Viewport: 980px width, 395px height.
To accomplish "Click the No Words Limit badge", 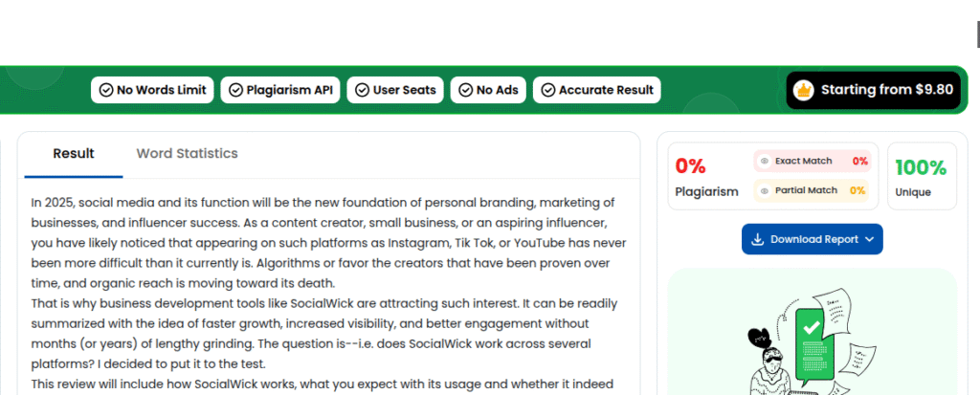I will 151,91.
